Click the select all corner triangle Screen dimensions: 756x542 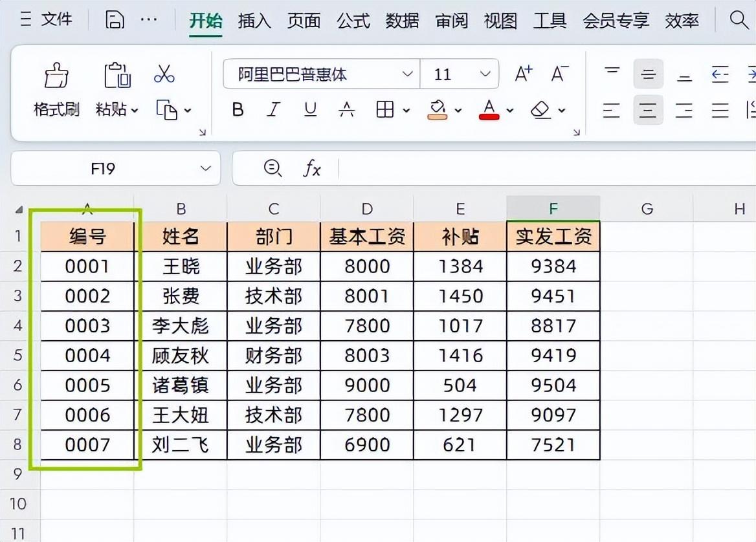[x=19, y=210]
